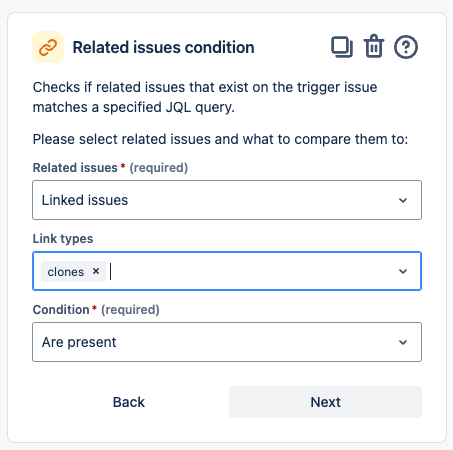Delete the Related issues condition
The width and height of the screenshot is (453, 450).
click(374, 46)
